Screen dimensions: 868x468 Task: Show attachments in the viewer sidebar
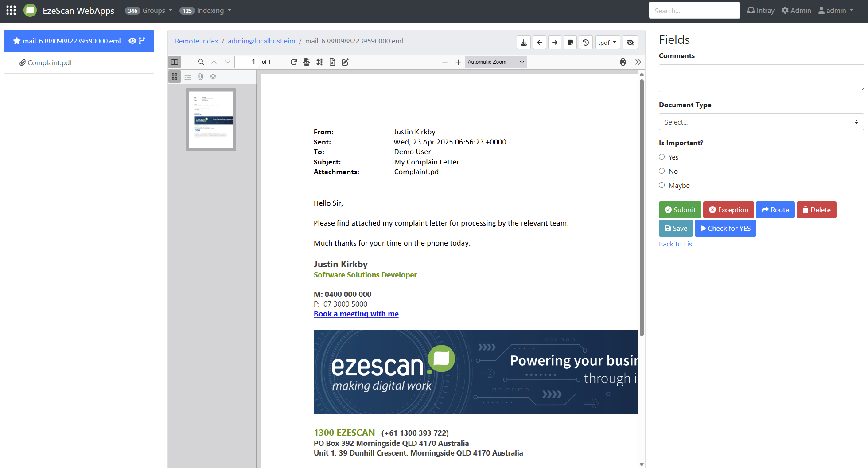[x=200, y=77]
